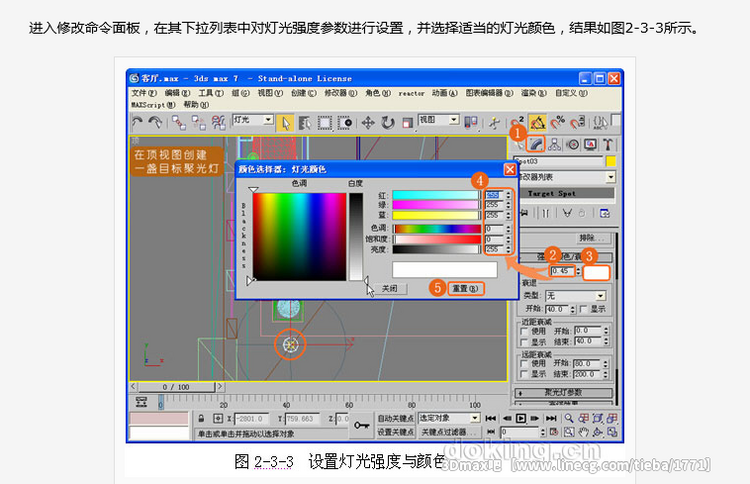Click the light multiplier spinner arrows

(578, 271)
